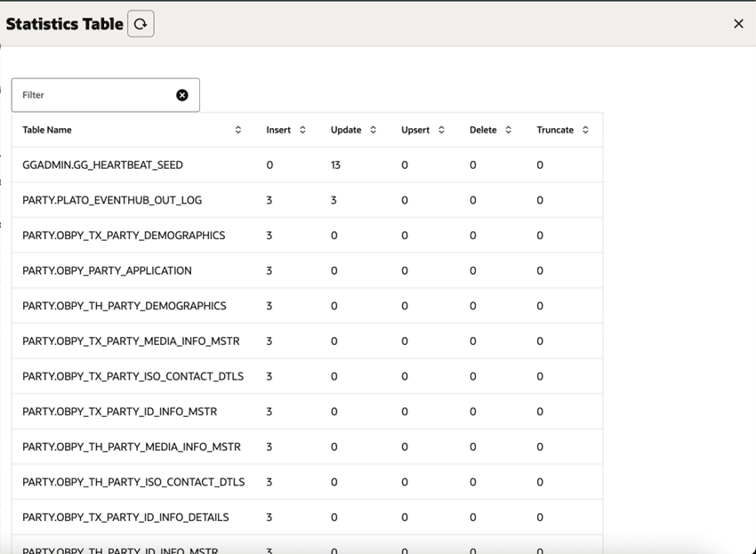Click Truncate value for GG_HEARTBEAT_SEED
Image resolution: width=756 pixels, height=554 pixels.
(540, 165)
